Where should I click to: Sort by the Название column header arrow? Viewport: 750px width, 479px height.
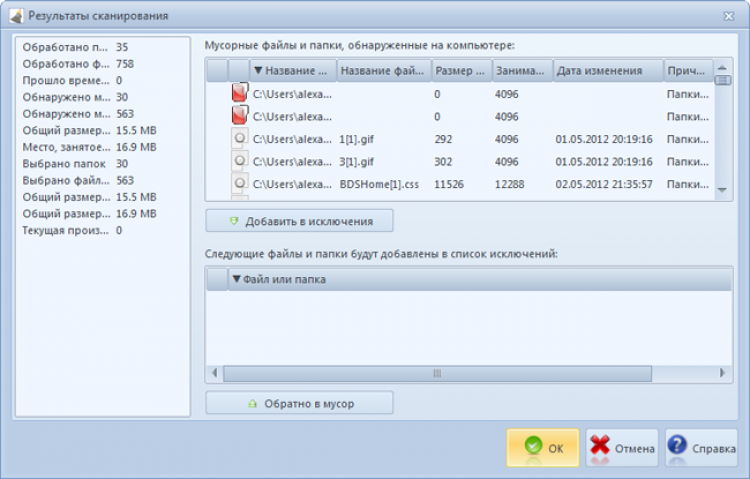pos(258,70)
